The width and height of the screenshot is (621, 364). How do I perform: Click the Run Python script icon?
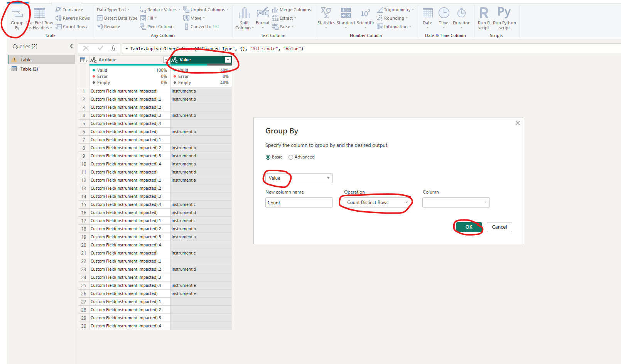(504, 13)
